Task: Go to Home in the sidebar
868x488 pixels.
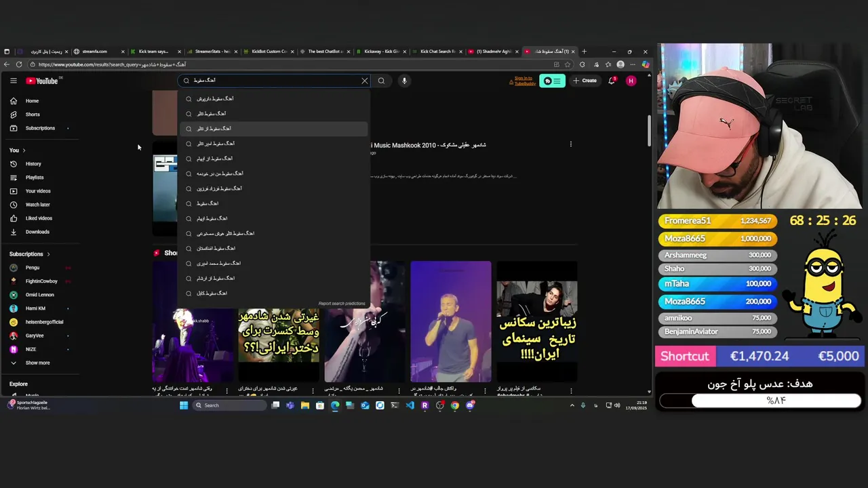Action: pyautogui.click(x=41, y=101)
